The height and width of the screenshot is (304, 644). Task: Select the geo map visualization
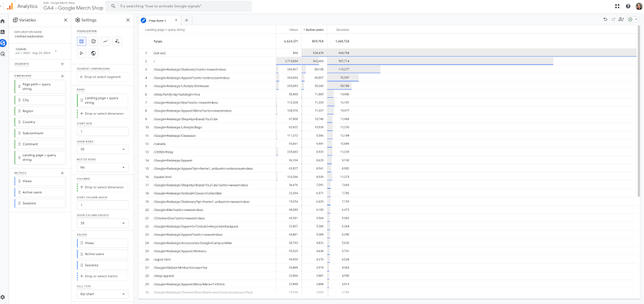[x=94, y=53]
